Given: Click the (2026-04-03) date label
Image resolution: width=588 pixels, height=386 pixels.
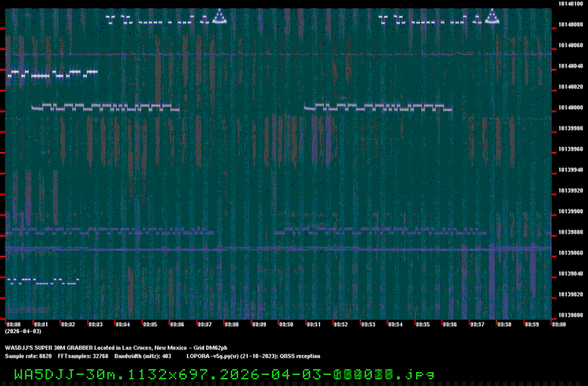Looking at the screenshot, I should [x=23, y=332].
